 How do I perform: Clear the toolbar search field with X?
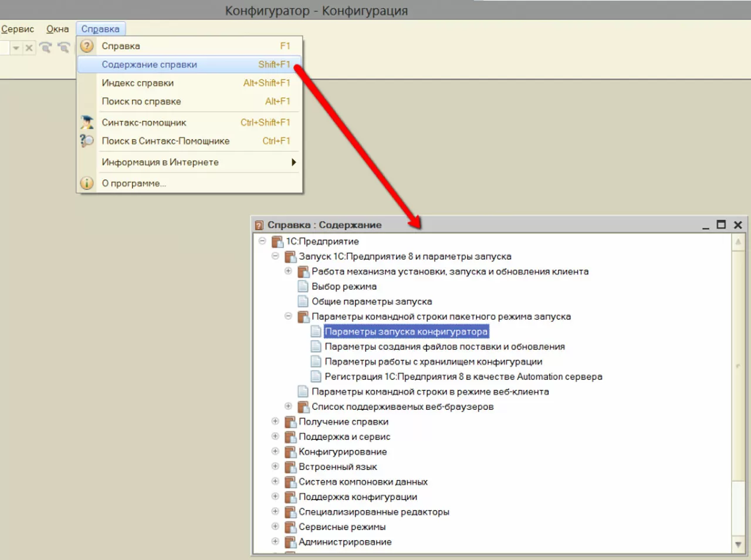click(x=29, y=48)
